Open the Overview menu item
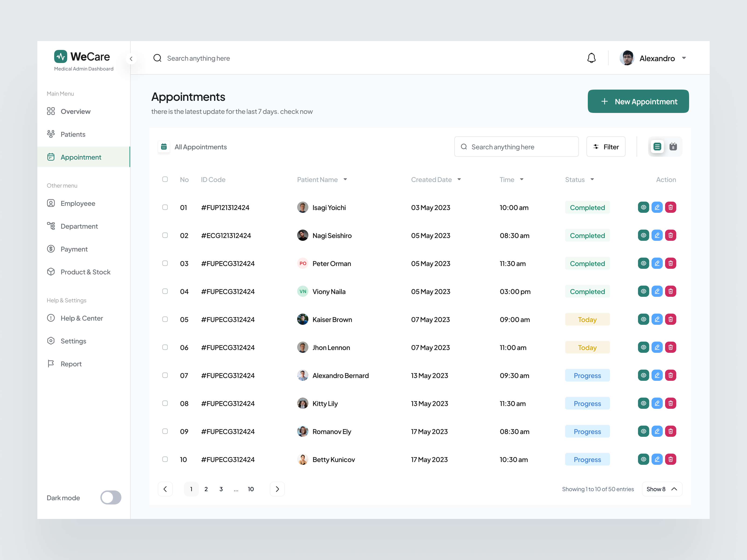 (x=75, y=111)
